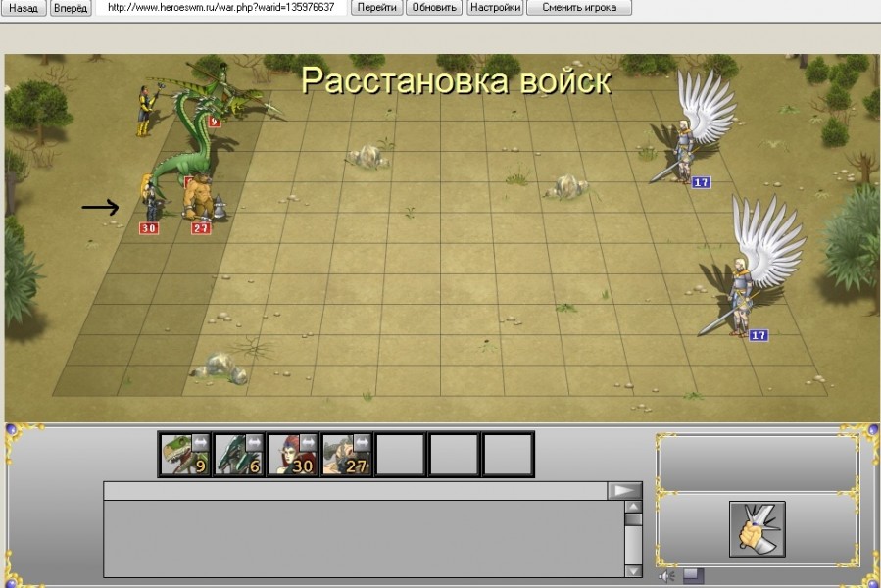Click the middle empty army slot
Screen dimensions: 881x588
click(x=454, y=454)
